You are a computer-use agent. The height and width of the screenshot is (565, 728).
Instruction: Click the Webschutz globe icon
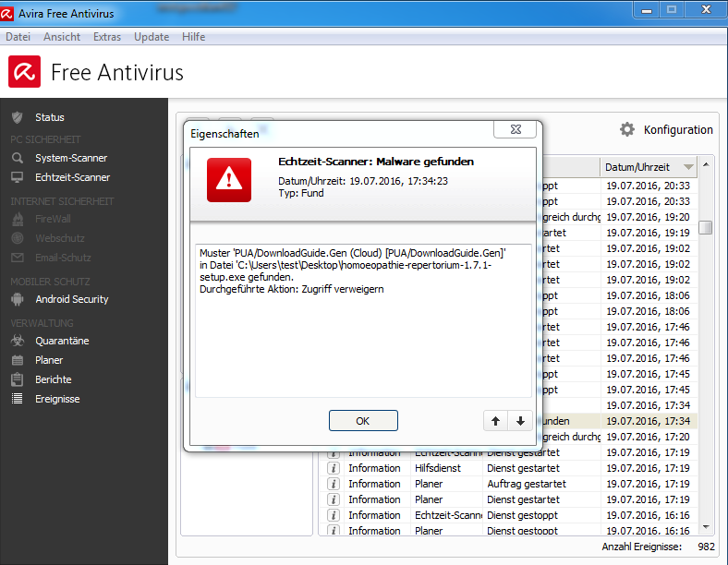click(x=18, y=238)
